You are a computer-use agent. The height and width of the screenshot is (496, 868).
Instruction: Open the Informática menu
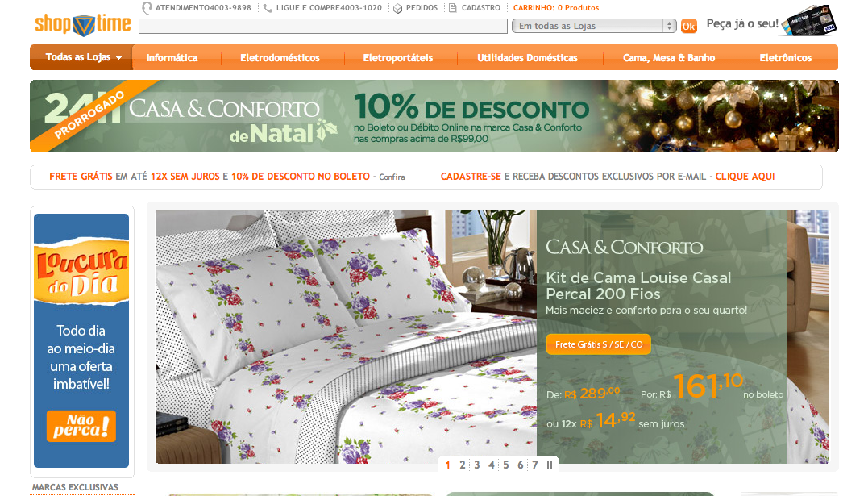click(x=172, y=57)
